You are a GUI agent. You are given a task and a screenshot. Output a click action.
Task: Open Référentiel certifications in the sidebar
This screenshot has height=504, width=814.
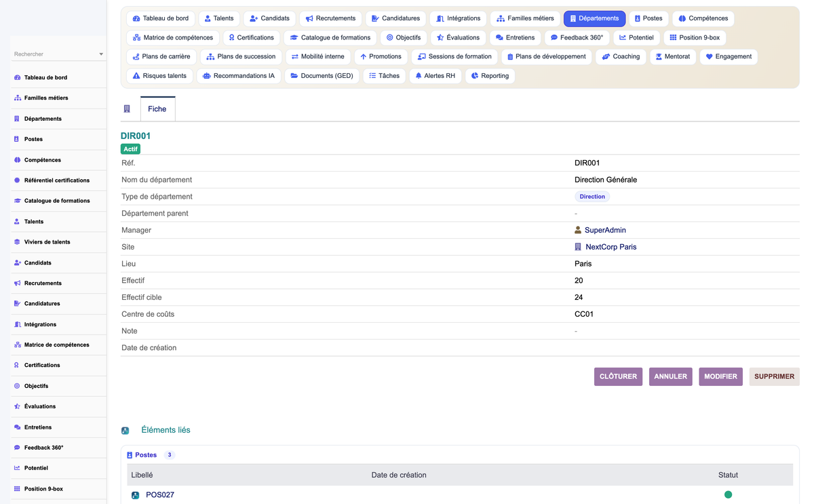(x=57, y=180)
